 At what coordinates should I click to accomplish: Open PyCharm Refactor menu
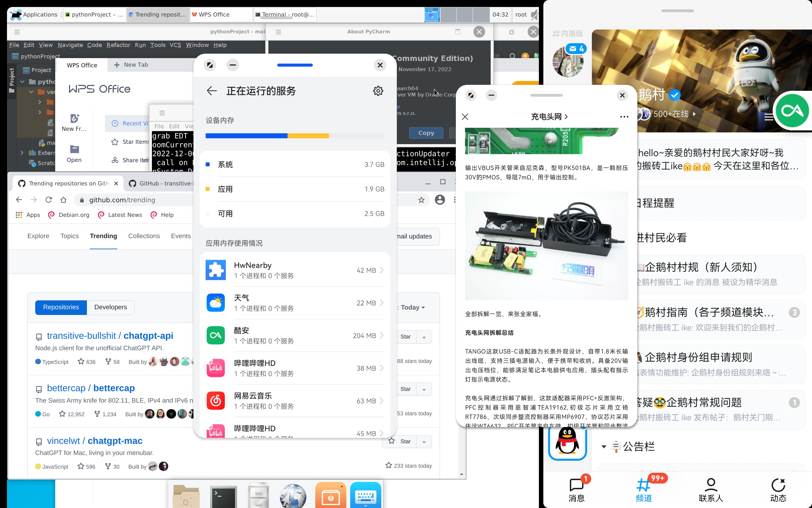point(118,45)
